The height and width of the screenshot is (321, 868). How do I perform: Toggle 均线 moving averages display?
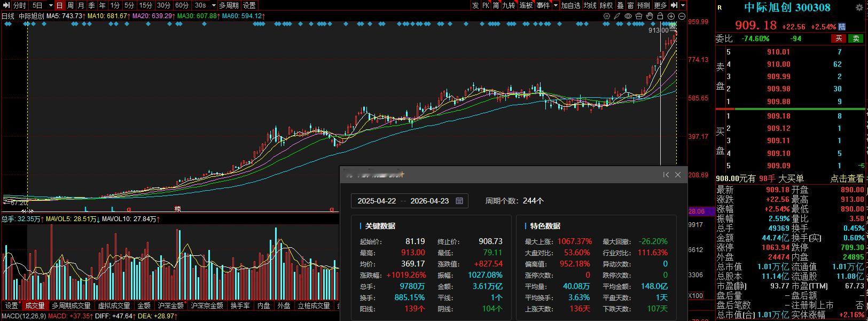[590, 5]
